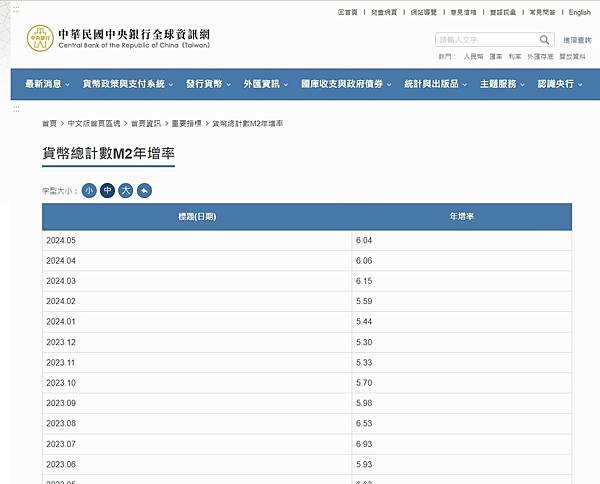This screenshot has height=484, width=600.
Task: Click breadcrumb 重要指標
Action: 186,123
